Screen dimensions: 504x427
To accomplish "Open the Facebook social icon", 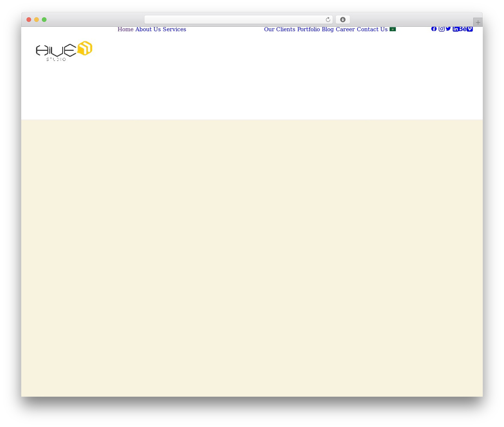I will (434, 29).
